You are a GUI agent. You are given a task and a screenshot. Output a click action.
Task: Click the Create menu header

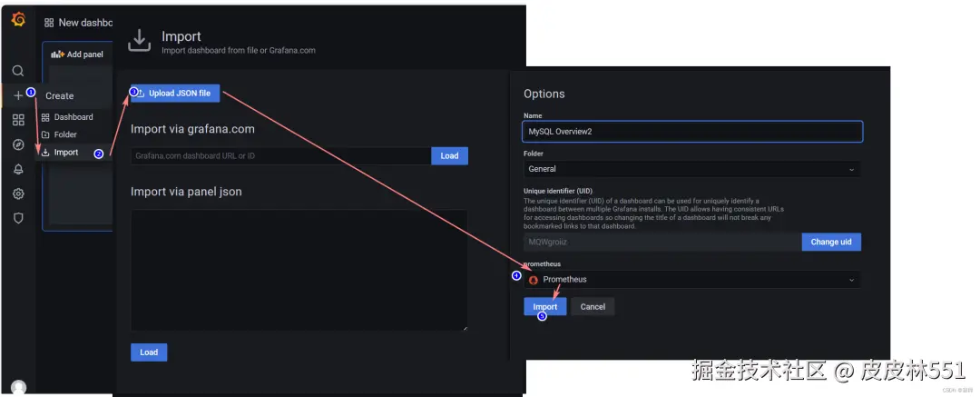(x=59, y=95)
